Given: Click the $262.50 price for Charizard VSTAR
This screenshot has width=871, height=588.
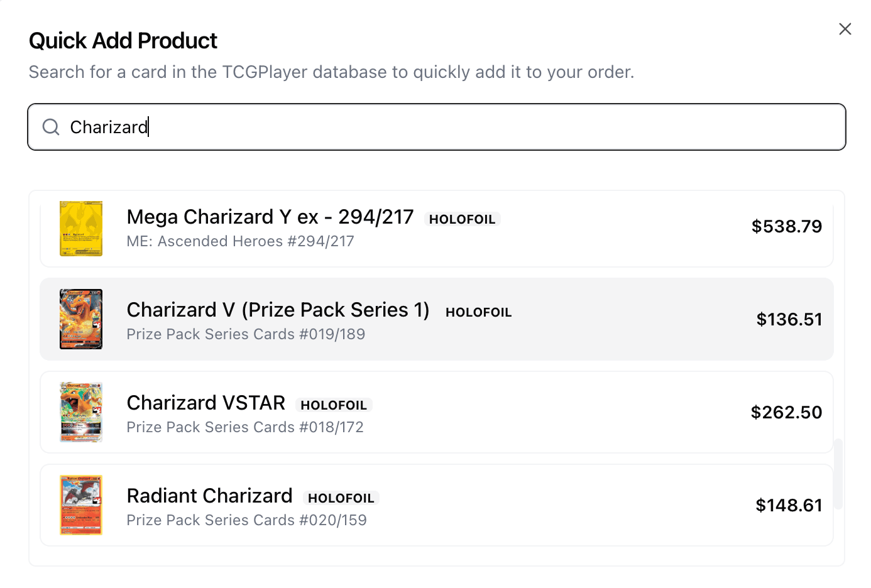Looking at the screenshot, I should [x=786, y=412].
